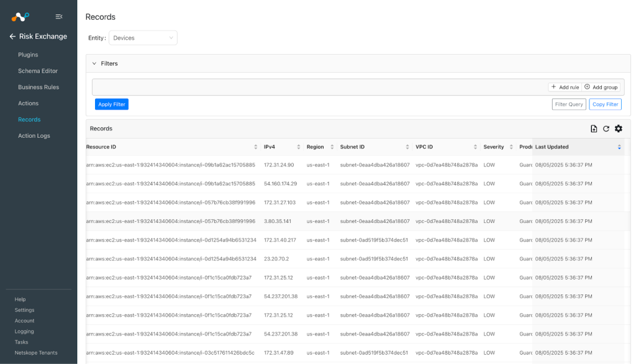This screenshot has width=636, height=364.
Task: Click the Resource ID column header
Action: (x=101, y=147)
